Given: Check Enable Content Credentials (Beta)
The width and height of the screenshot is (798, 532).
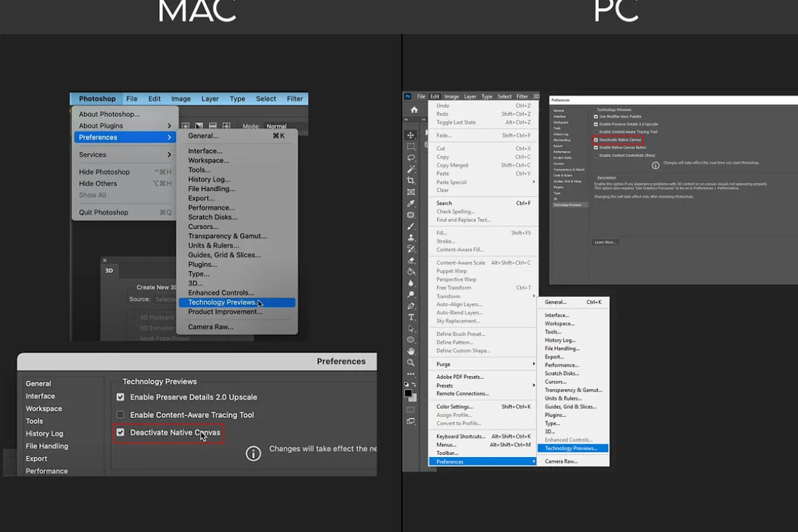Looking at the screenshot, I should coord(596,155).
